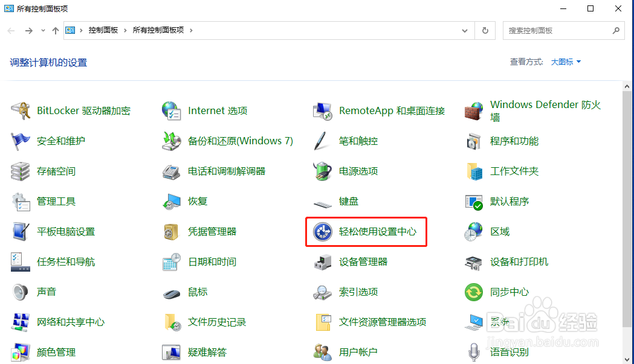Open the 默认程序 icon
The image size is (634, 364).
click(473, 201)
